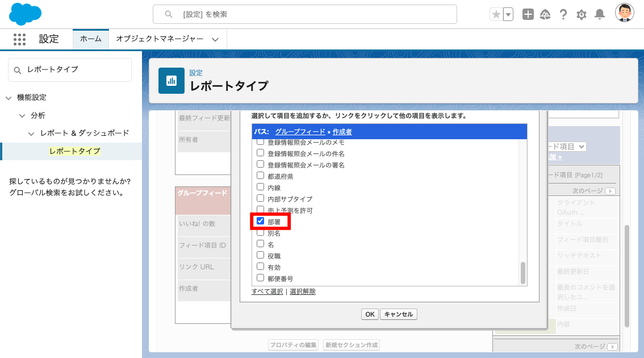Select レポートタイプ in the sidebar
Screen dimensions: 644x358
point(74,151)
